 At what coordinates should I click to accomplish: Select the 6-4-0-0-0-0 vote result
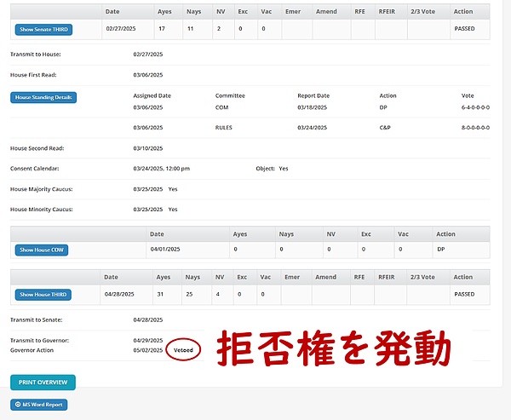pos(475,108)
